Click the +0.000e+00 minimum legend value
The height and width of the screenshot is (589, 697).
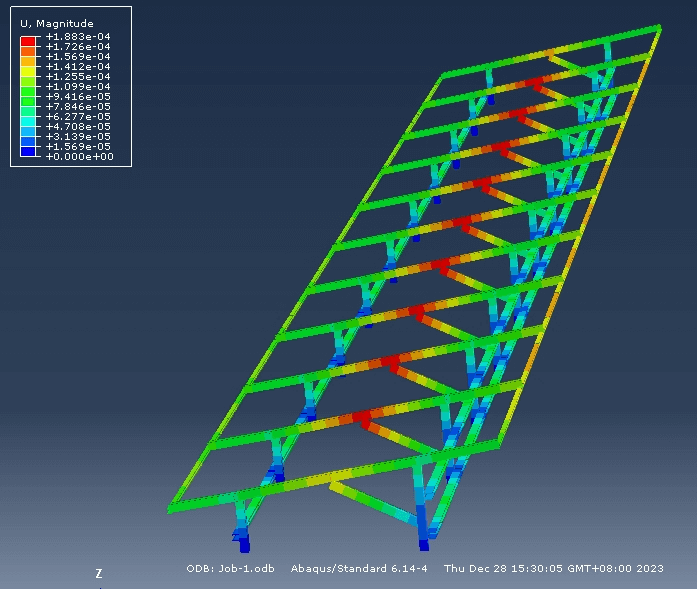point(78,156)
